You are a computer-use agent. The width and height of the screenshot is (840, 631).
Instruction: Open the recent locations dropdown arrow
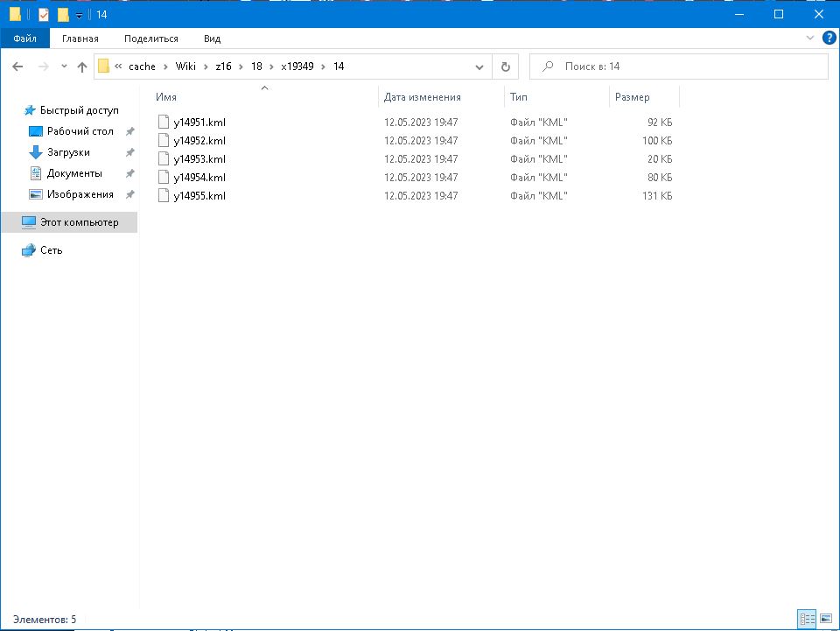64,67
